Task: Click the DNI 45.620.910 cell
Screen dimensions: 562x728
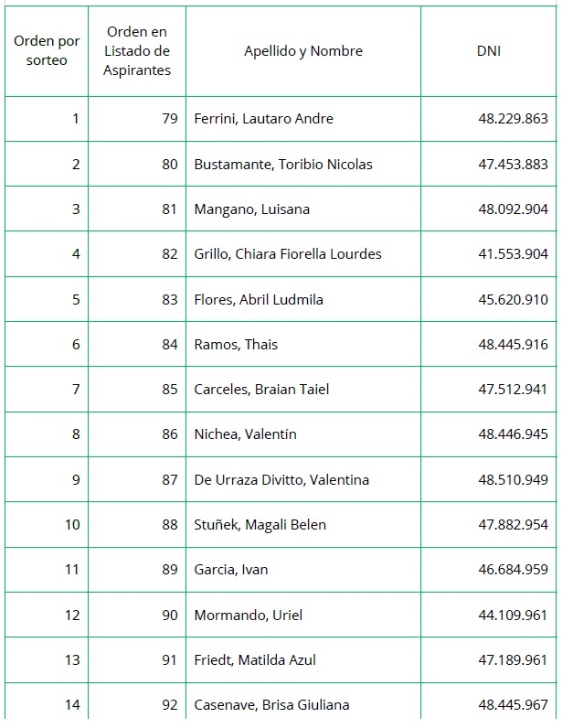Action: coord(512,300)
